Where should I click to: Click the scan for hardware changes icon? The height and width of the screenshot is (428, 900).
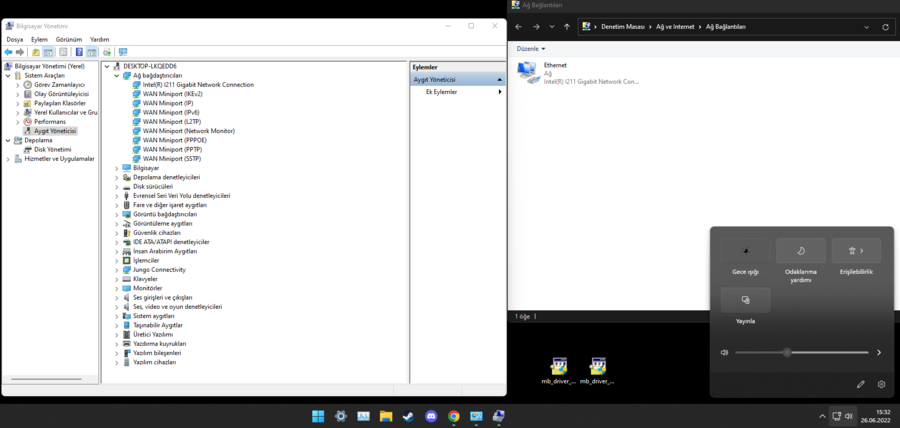pos(123,52)
